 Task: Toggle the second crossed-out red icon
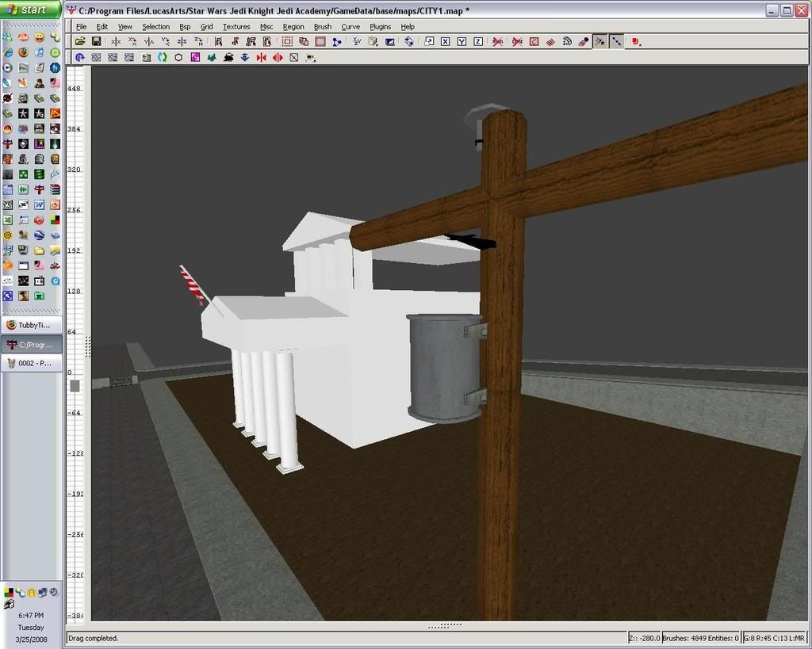click(517, 41)
